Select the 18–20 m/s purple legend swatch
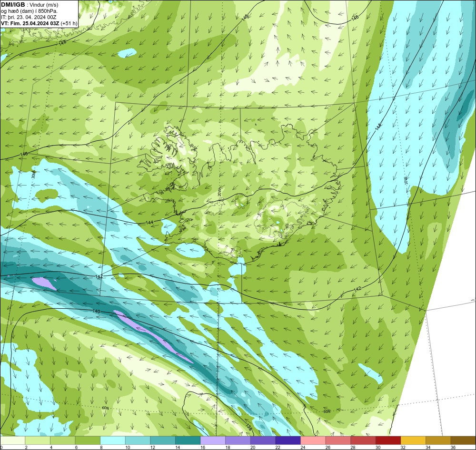The image size is (476, 450). point(238,440)
